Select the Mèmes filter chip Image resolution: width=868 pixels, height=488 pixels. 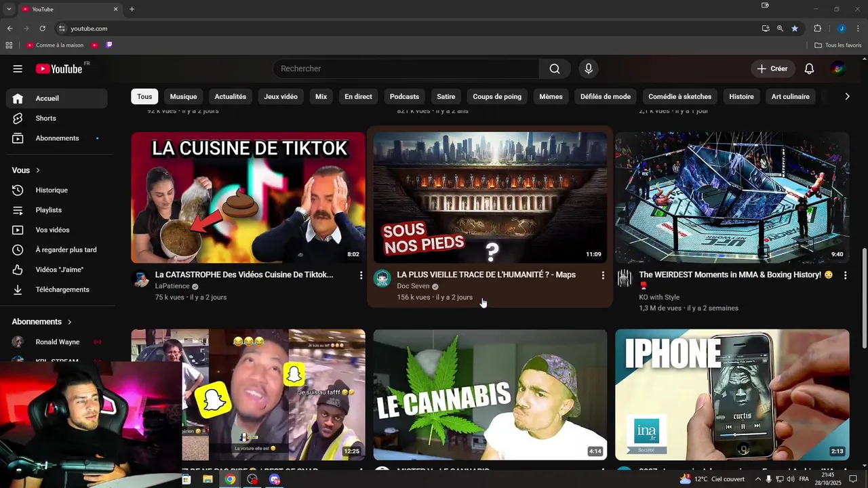[551, 96]
